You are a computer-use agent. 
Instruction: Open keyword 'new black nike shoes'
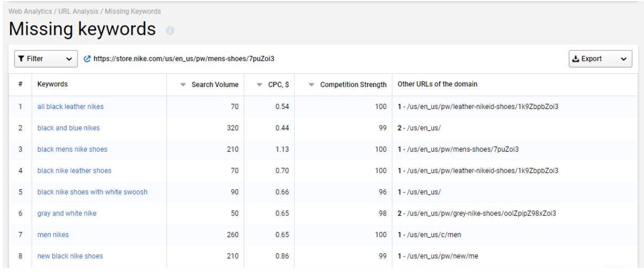click(x=70, y=256)
